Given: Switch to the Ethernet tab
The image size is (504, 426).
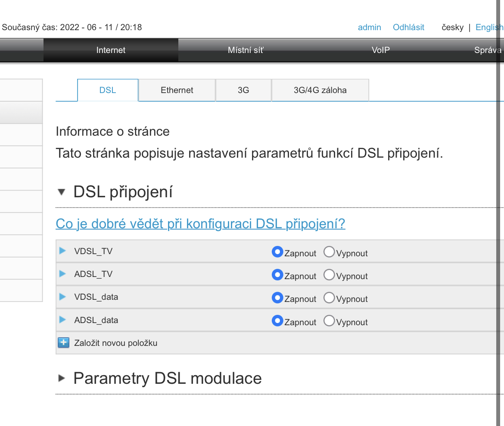Looking at the screenshot, I should click(x=177, y=90).
